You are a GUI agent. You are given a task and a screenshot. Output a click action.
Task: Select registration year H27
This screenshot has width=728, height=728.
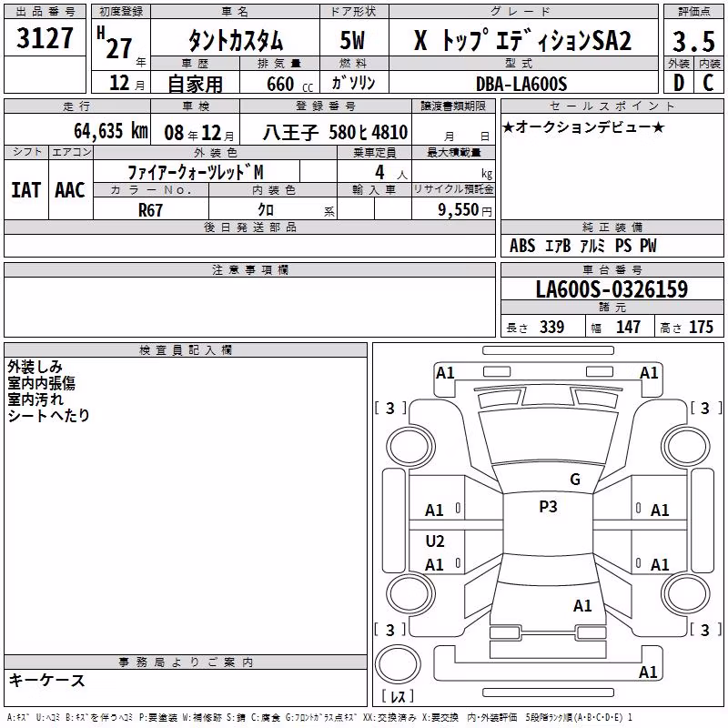116,44
